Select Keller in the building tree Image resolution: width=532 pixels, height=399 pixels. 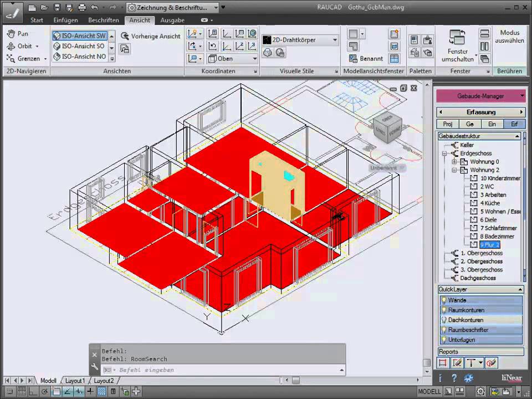[x=467, y=145]
